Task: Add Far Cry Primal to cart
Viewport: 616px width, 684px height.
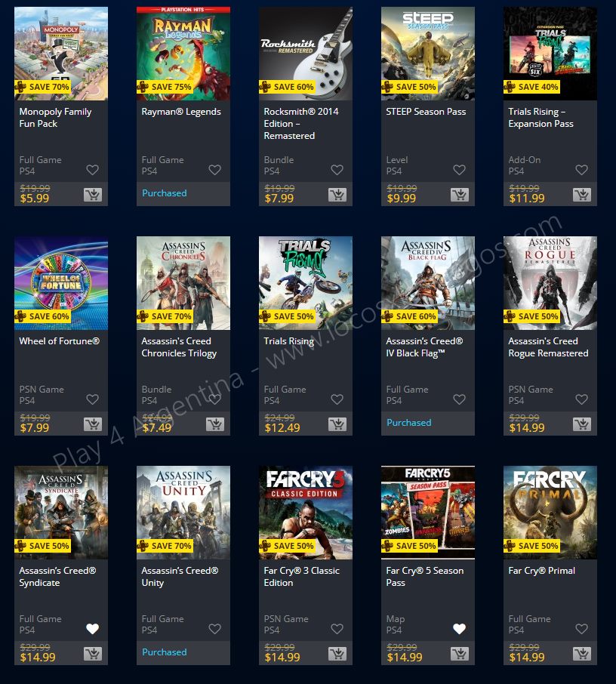Action: (x=582, y=654)
